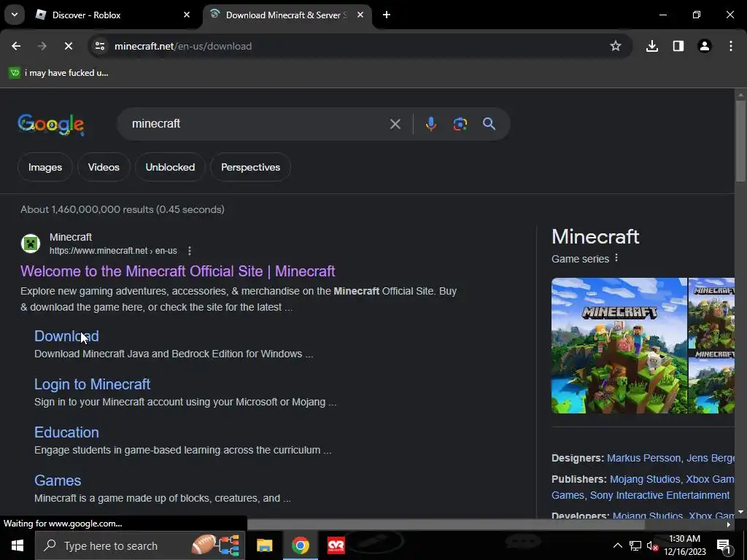The height and width of the screenshot is (560, 747).
Task: Open the tab search dropdown arrow
Action: (15, 15)
